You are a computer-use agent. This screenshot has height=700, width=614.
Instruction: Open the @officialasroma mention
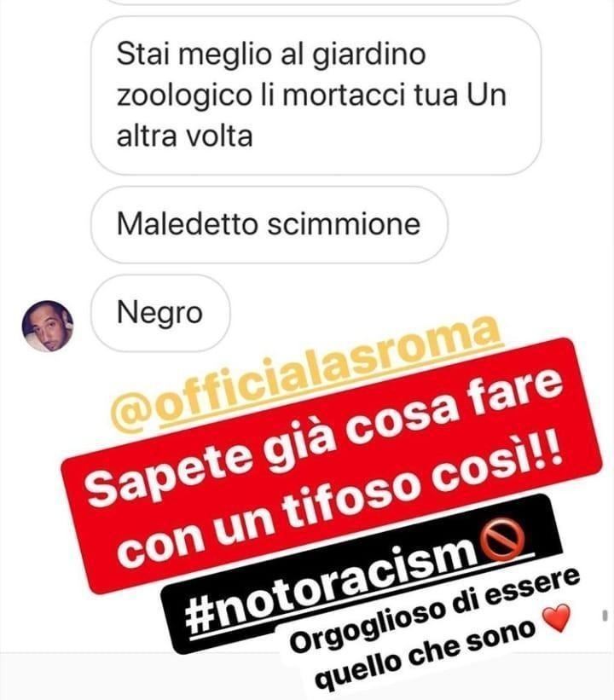tap(308, 374)
